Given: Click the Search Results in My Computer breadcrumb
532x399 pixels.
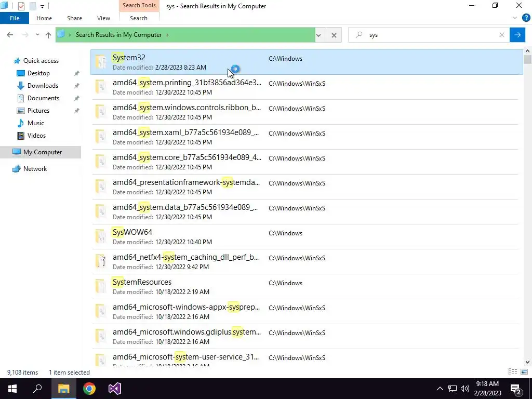Looking at the screenshot, I should pyautogui.click(x=119, y=35).
